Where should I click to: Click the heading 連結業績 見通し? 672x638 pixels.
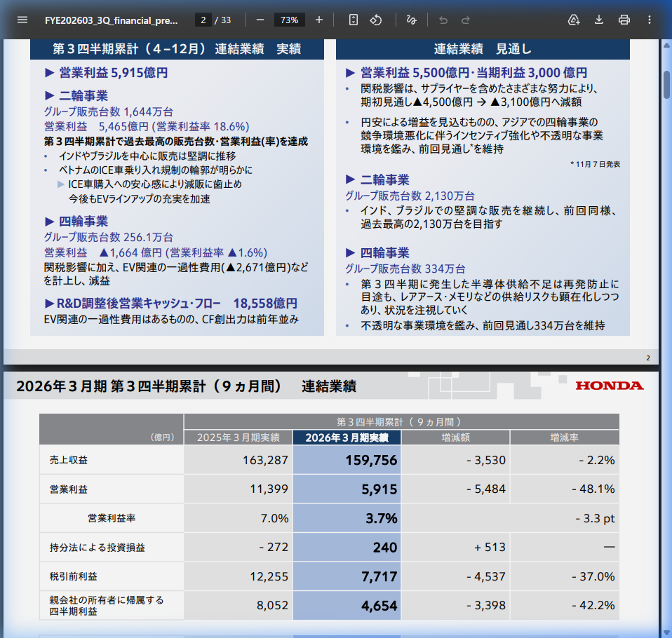click(483, 49)
